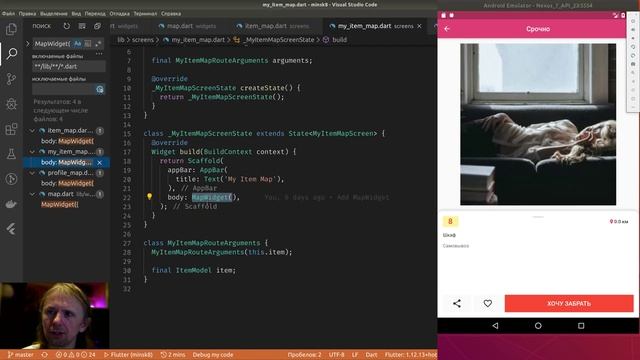The width and height of the screenshot is (640, 360).
Task: Open errors and warnings count in status bar
Action: click(x=76, y=355)
